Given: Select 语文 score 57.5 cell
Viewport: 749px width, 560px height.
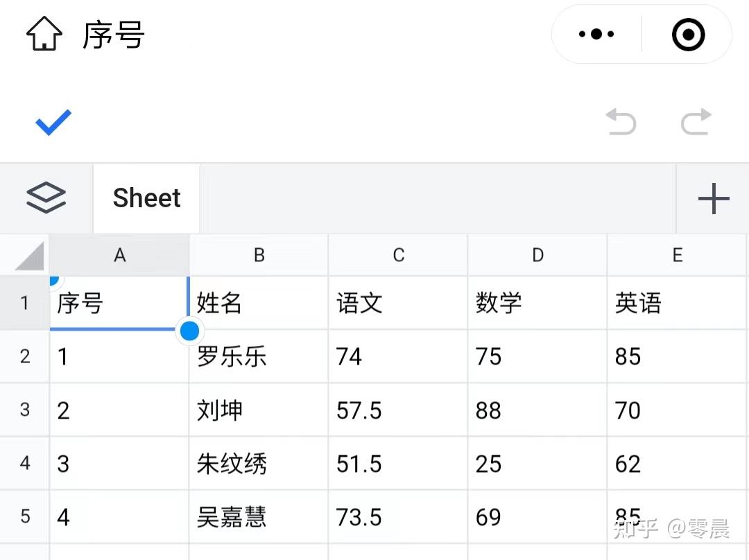Looking at the screenshot, I should (x=398, y=410).
